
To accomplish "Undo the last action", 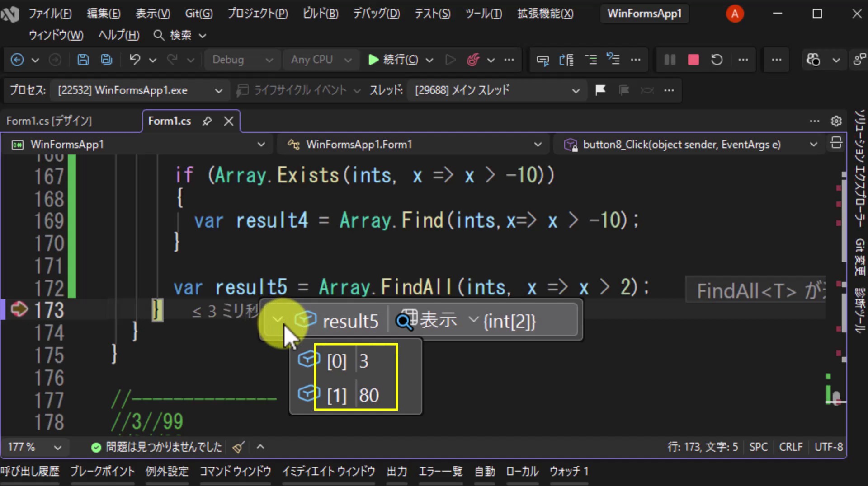I will coord(135,60).
